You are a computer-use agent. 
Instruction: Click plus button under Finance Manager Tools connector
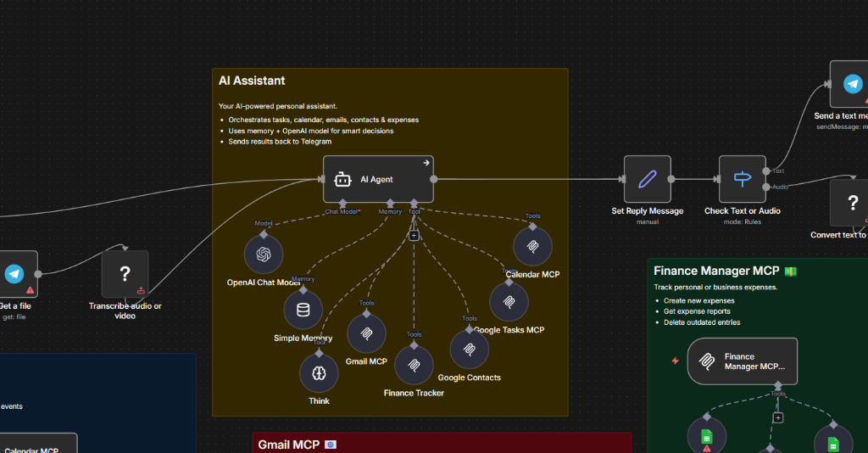coord(777,417)
